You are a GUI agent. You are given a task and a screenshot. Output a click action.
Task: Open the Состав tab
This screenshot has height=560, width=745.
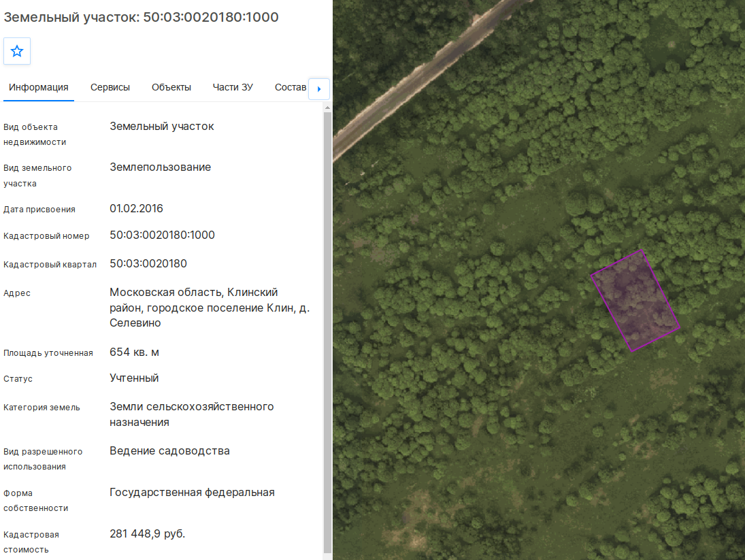pyautogui.click(x=291, y=87)
